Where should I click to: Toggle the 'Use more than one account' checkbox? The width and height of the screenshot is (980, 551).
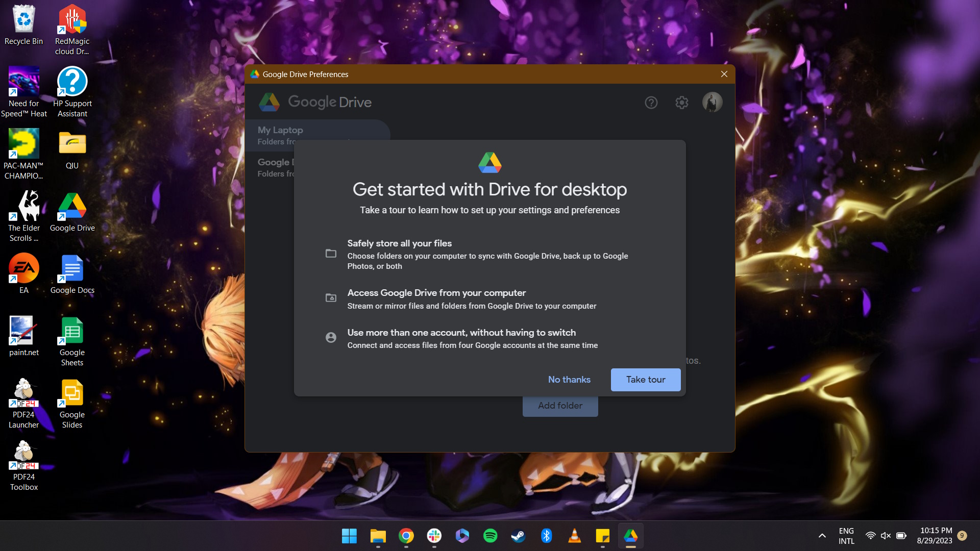click(330, 338)
